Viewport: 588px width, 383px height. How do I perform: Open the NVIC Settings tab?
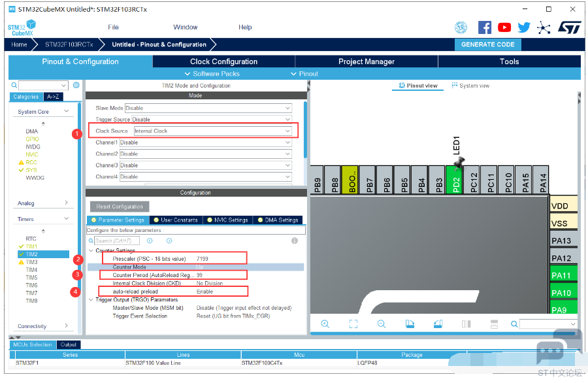(227, 220)
